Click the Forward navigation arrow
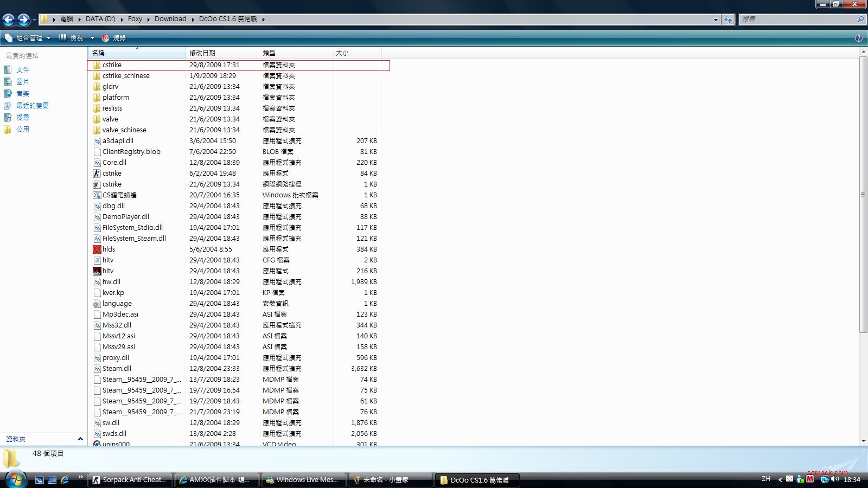The width and height of the screenshot is (868, 488). [x=23, y=20]
